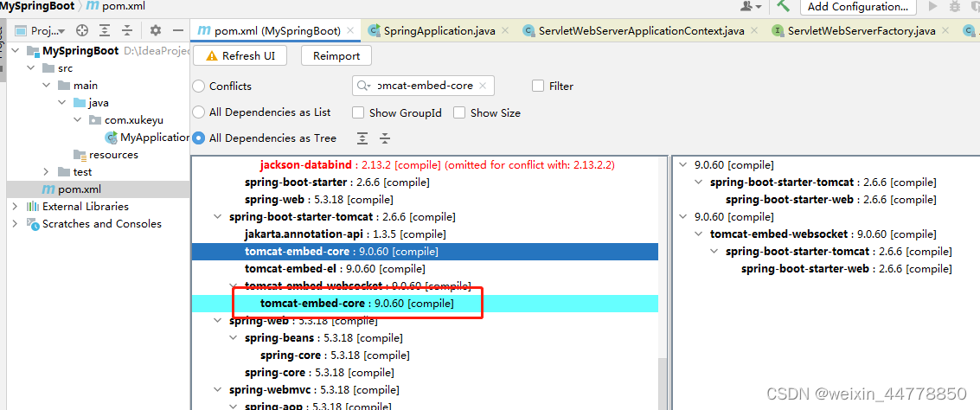Select pom.xml in project tree
The image size is (980, 410).
[x=98, y=189]
